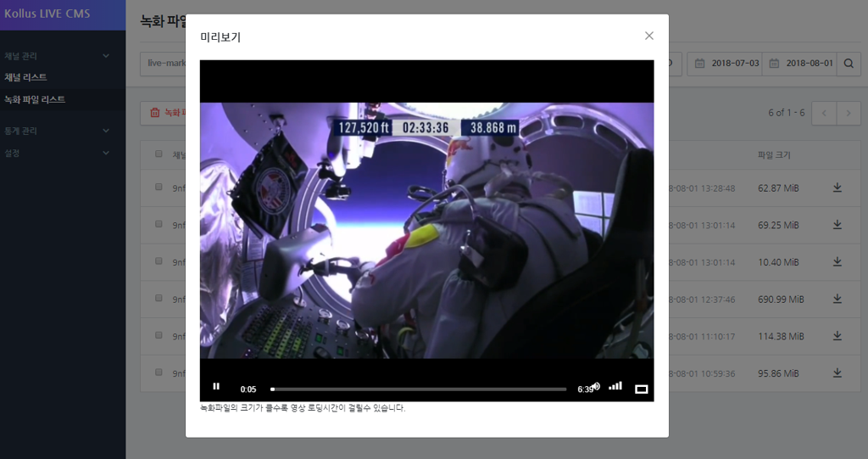
Task: Download the 62.87 MiB recording file
Action: [837, 188]
